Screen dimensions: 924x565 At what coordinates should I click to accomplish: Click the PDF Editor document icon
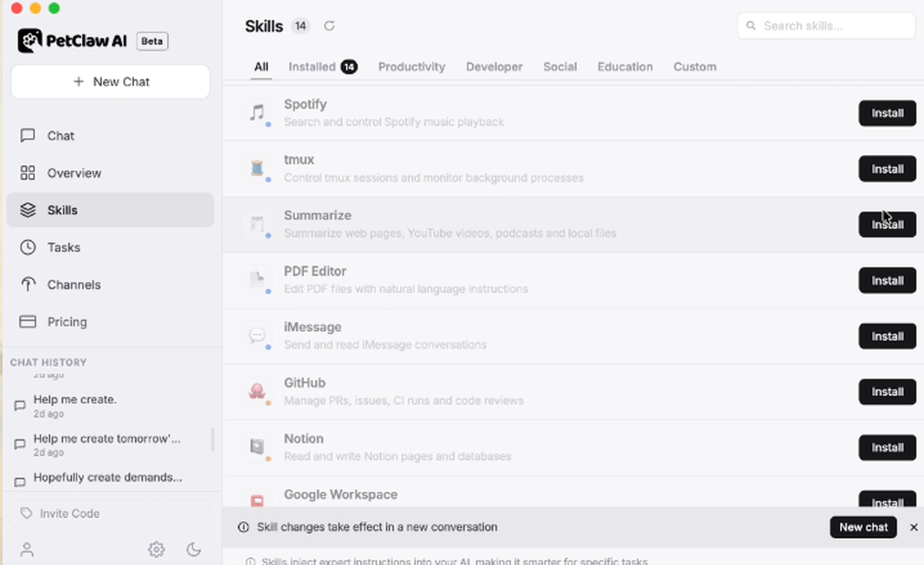(x=258, y=281)
